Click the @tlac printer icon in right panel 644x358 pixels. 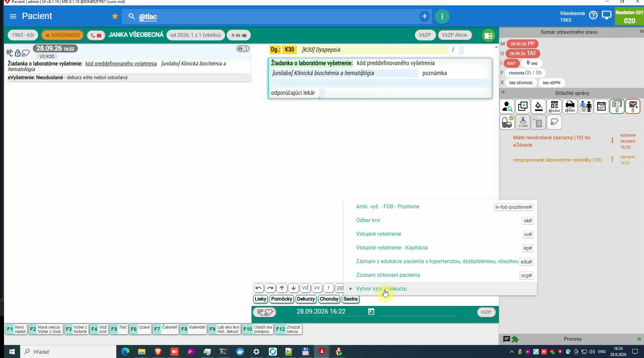pyautogui.click(x=570, y=107)
